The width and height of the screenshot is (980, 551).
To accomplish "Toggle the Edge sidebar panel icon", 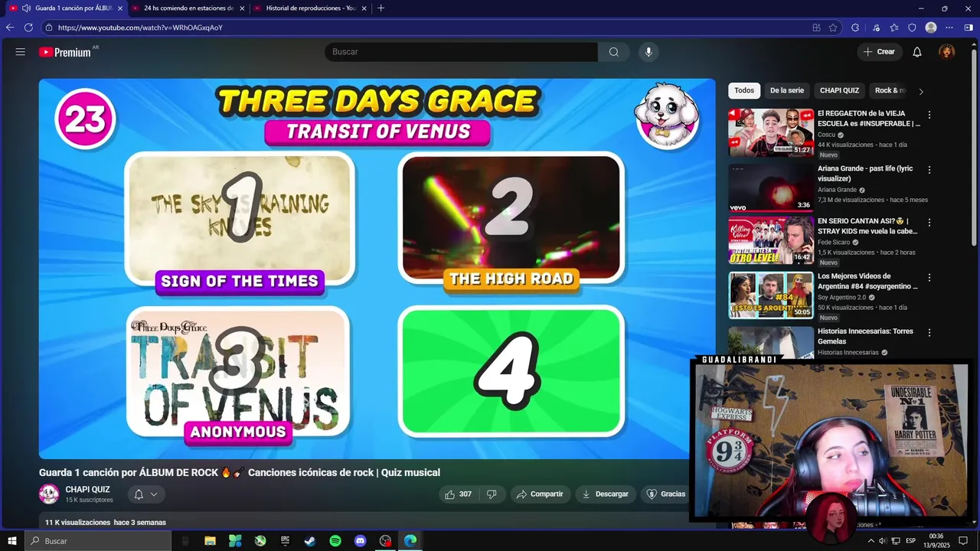I will pos(969,28).
